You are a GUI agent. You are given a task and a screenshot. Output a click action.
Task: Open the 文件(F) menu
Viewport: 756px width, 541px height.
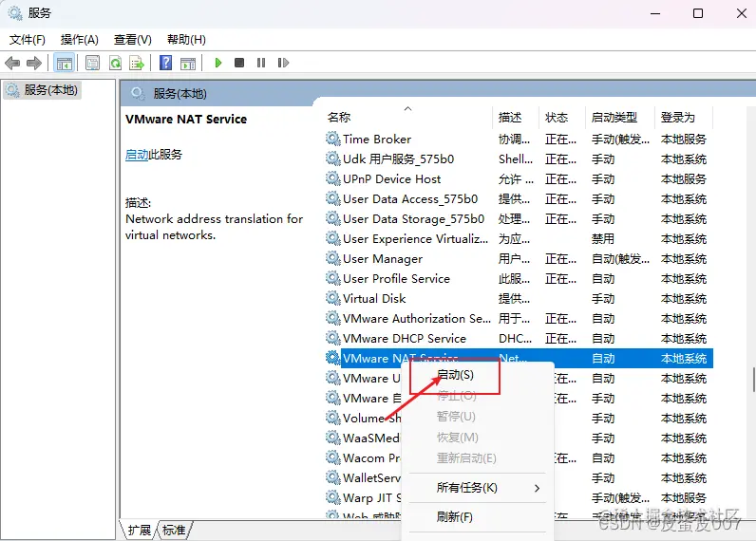[x=27, y=40]
